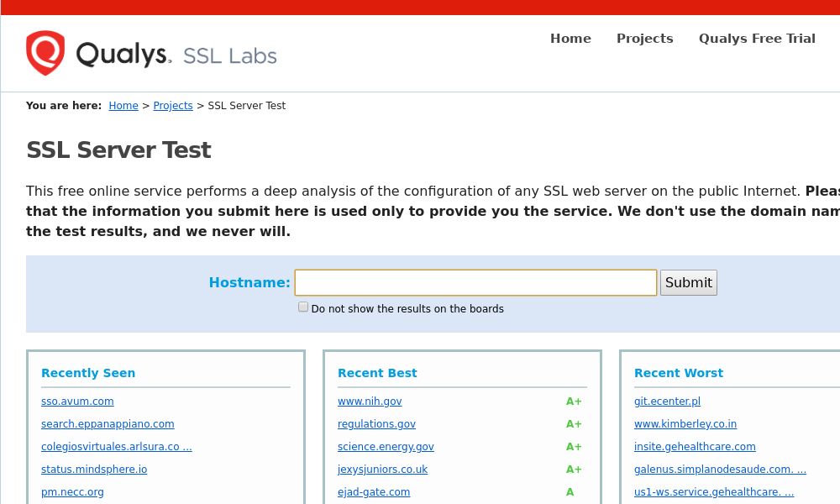Open the Projects navigation menu item

[x=644, y=39]
